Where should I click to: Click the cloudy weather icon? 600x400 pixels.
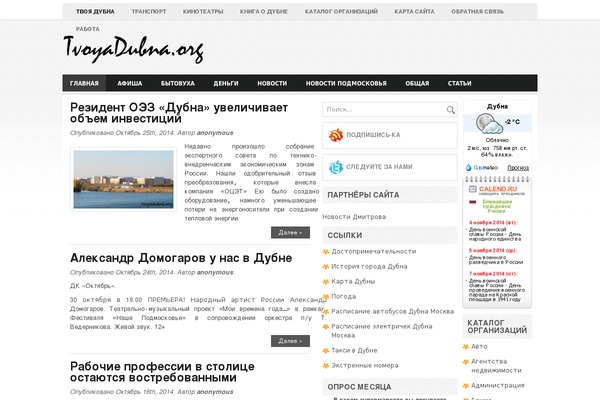pyautogui.click(x=489, y=123)
